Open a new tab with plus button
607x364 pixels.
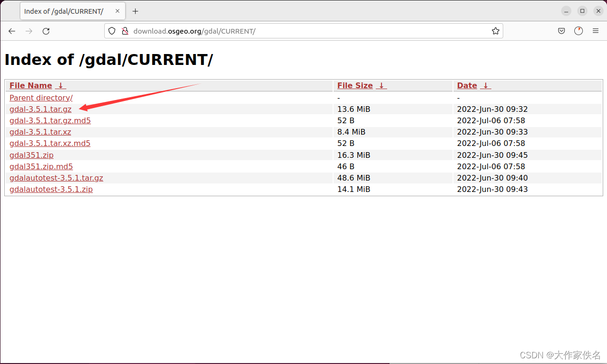click(x=136, y=11)
